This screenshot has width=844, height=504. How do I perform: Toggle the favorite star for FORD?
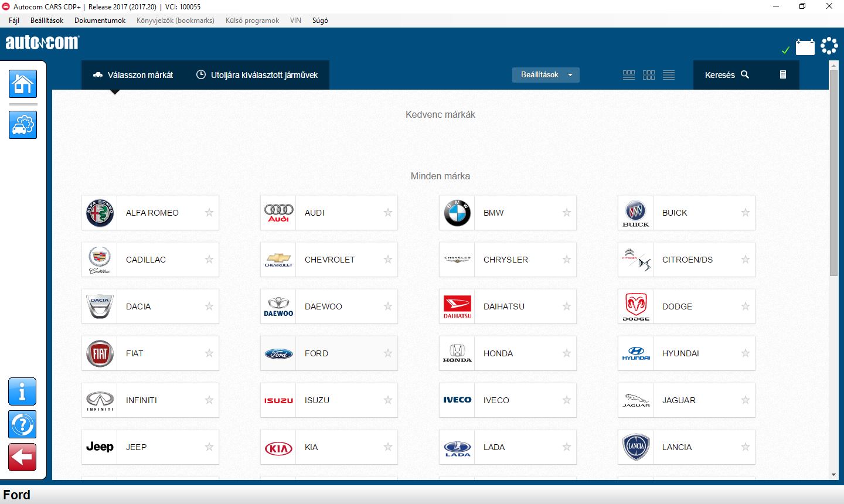coord(388,353)
